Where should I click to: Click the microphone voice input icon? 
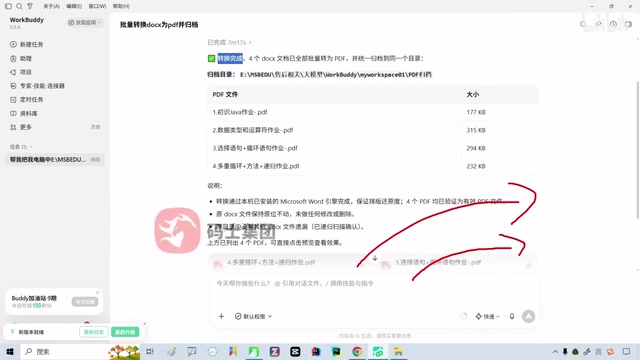point(512,316)
